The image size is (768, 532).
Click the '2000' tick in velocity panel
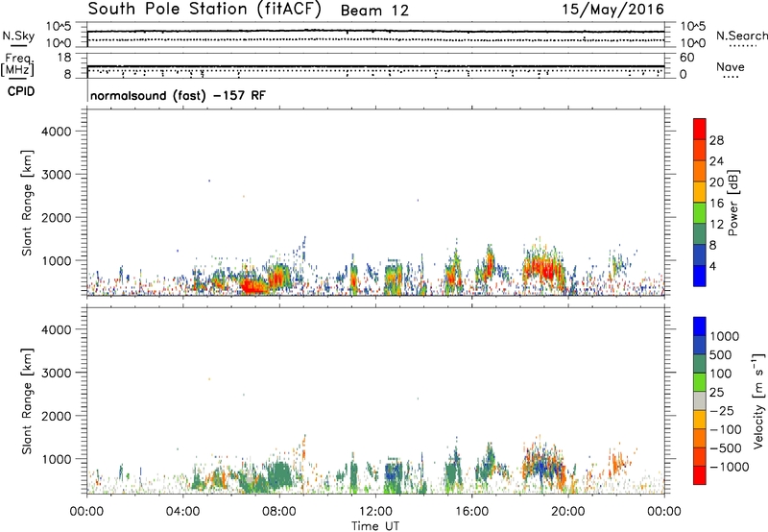(57, 416)
